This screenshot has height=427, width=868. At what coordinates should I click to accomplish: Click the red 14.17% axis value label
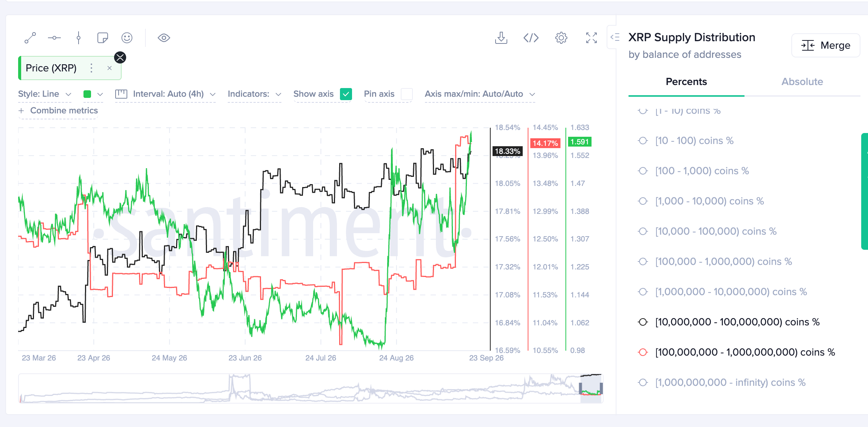click(x=545, y=143)
